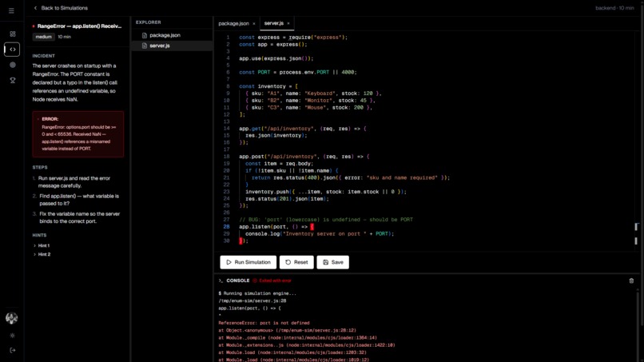Open the user avatar profile
The image size is (644, 362).
click(x=11, y=318)
